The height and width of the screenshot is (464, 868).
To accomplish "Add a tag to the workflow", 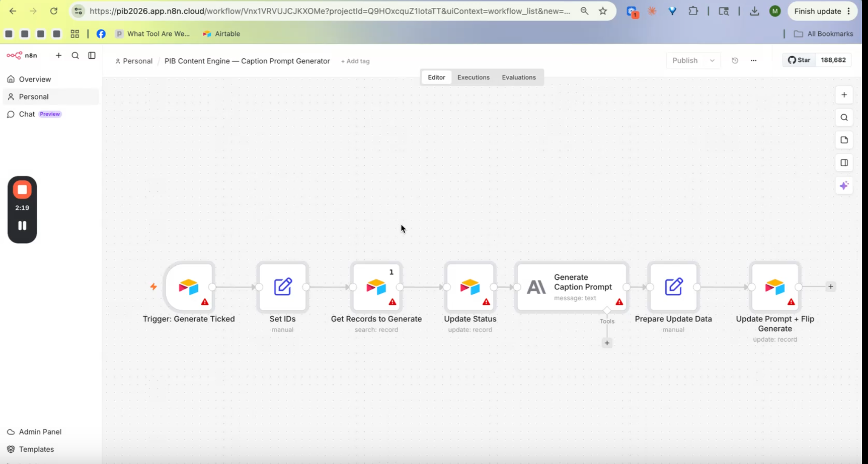I will click(x=355, y=61).
